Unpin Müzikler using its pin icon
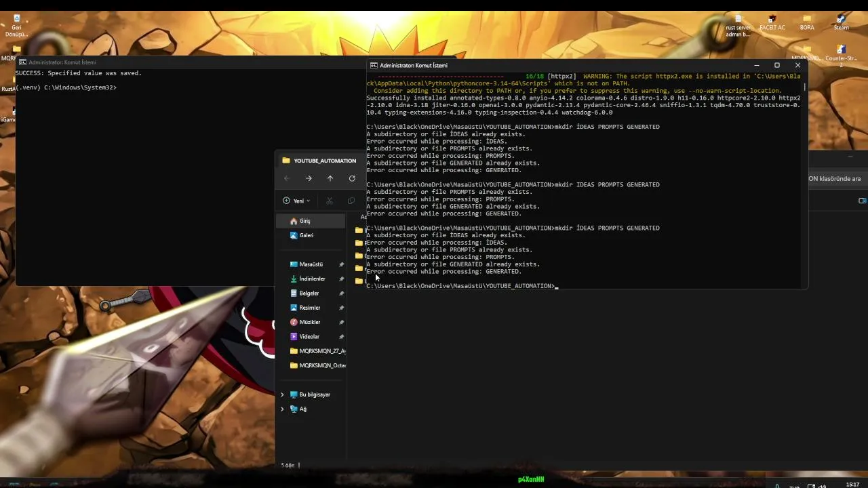Viewport: 868px width, 488px height. click(341, 322)
